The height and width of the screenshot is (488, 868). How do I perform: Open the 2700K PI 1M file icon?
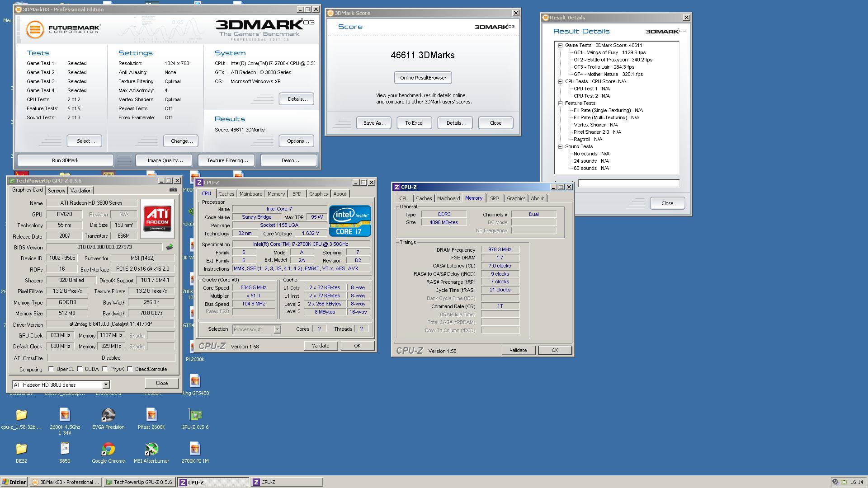[195, 453]
